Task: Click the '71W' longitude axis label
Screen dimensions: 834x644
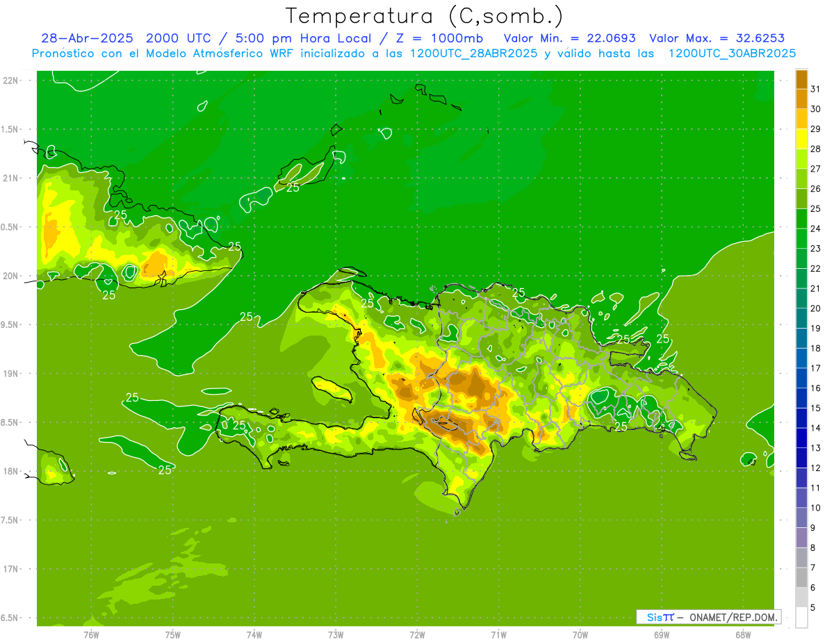Action: point(498,634)
